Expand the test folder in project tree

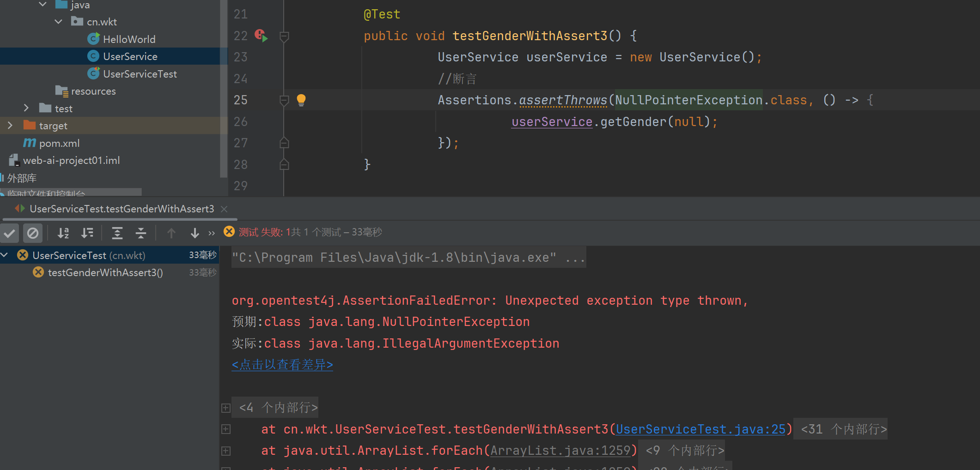click(x=26, y=108)
